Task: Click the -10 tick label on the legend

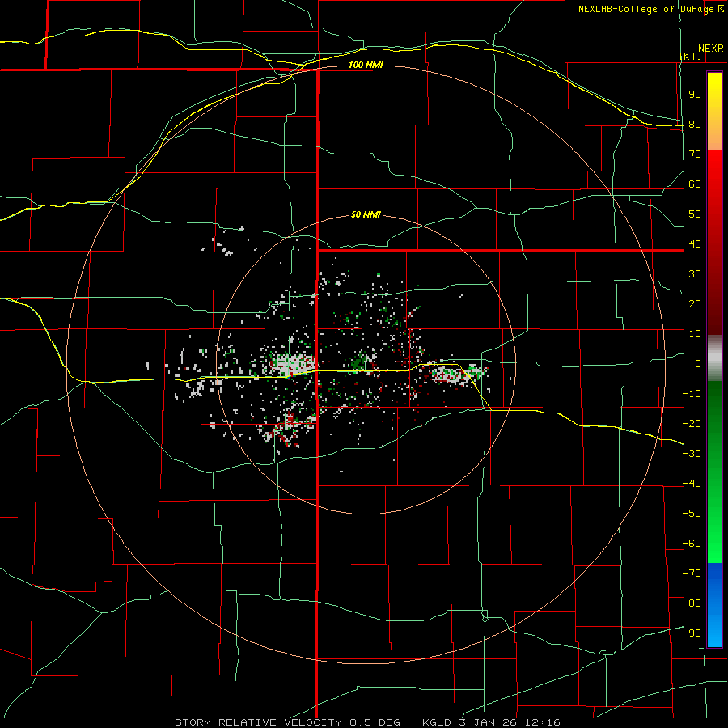Action: [692, 394]
